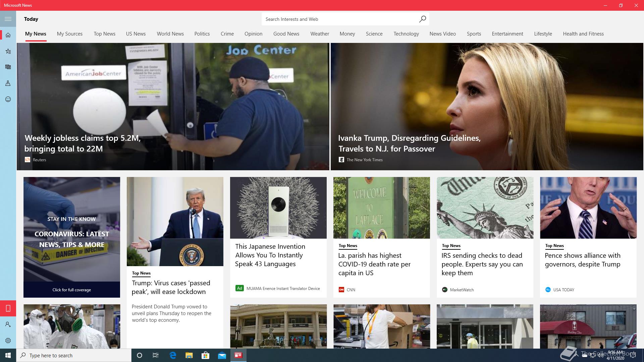Click the Microsoft News taskbar icon

238,355
